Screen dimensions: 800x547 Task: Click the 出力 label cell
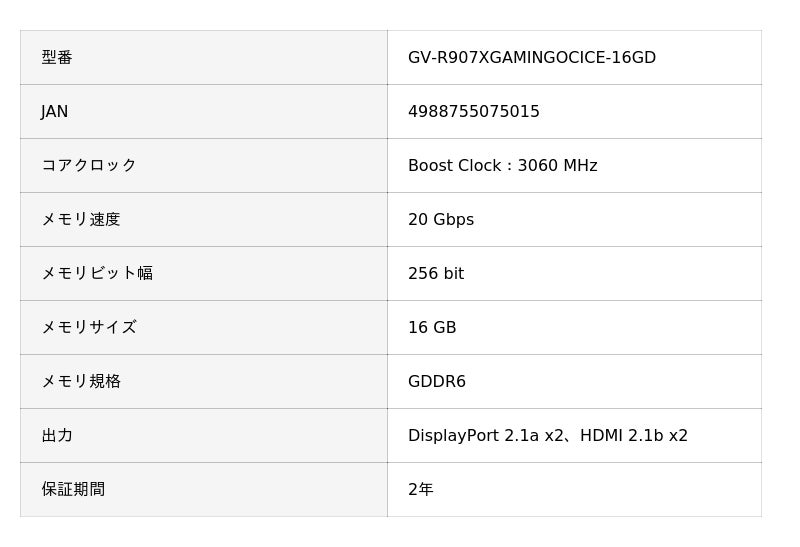tap(57, 436)
